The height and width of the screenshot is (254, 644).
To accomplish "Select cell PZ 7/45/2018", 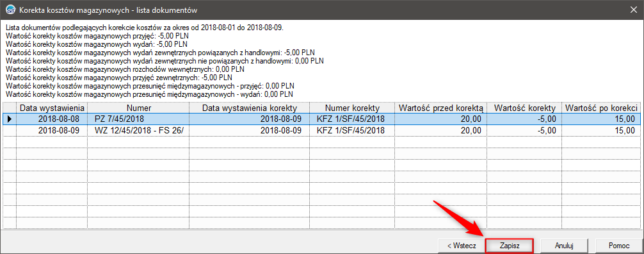I will click(139, 119).
